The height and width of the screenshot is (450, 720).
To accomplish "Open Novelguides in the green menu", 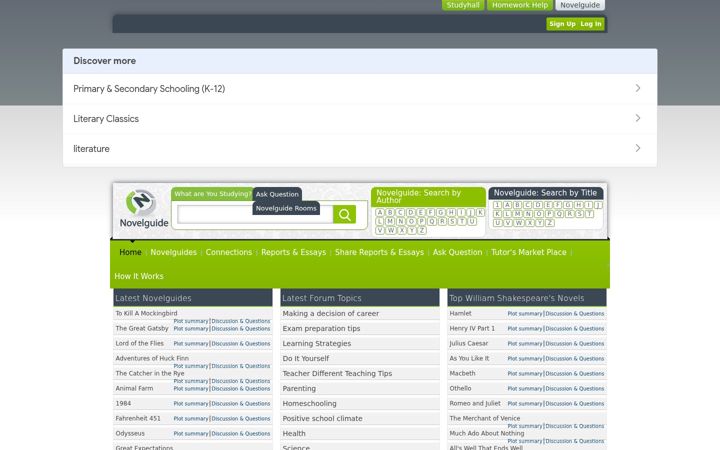I will tap(174, 252).
